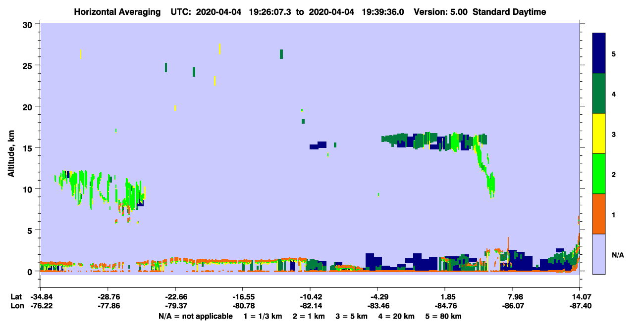Click the legend text '4 = 20 km'
This screenshot has height=330, width=644.
point(397,316)
